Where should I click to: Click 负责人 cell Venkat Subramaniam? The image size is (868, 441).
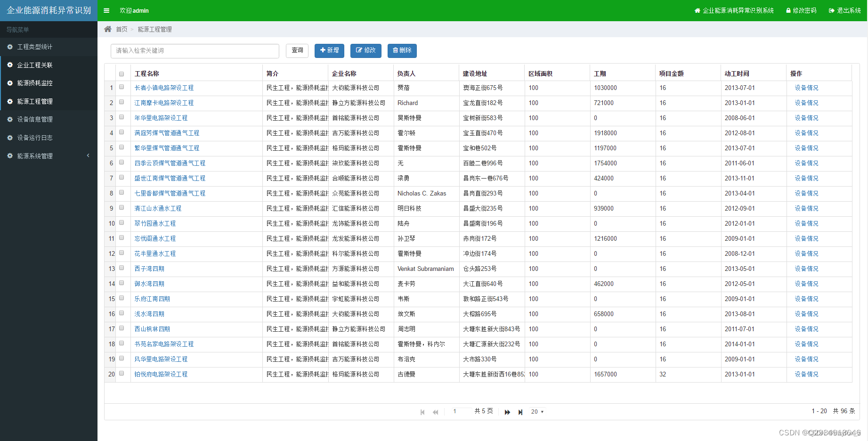point(426,269)
